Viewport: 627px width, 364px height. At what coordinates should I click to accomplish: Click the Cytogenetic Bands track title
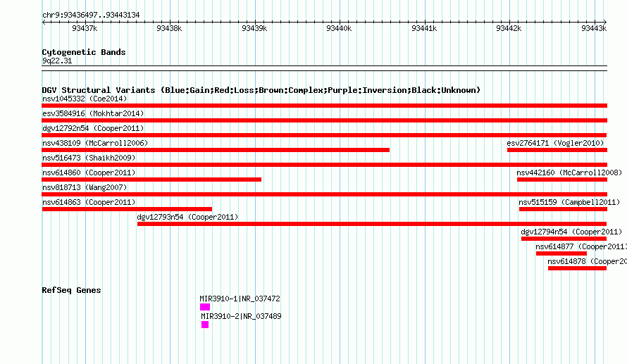point(84,52)
